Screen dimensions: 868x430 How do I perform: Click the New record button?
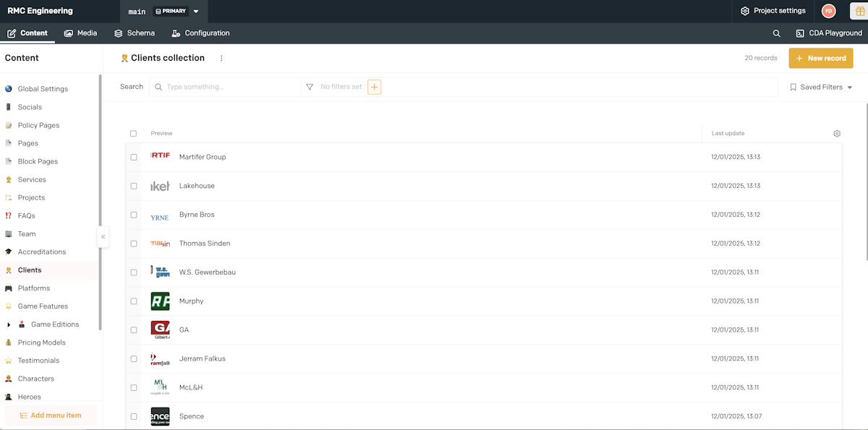pos(821,59)
